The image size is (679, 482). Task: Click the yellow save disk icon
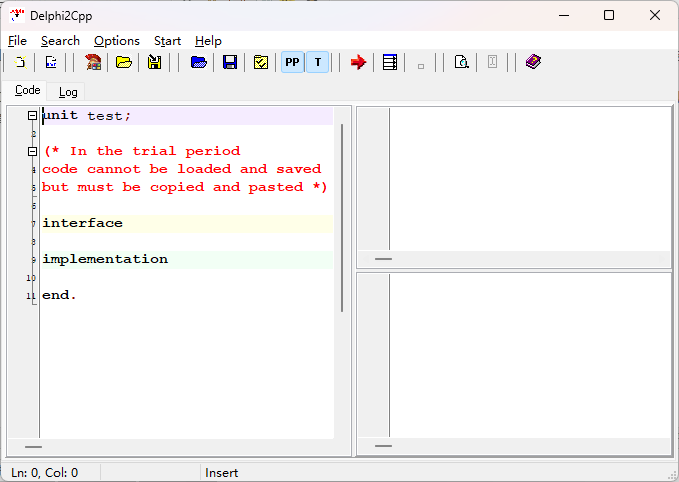pyautogui.click(x=155, y=62)
